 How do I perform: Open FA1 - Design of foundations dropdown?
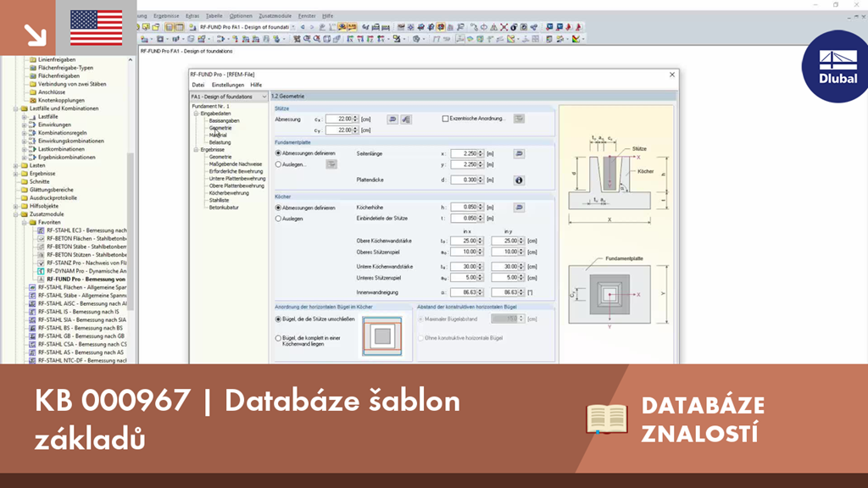(229, 97)
